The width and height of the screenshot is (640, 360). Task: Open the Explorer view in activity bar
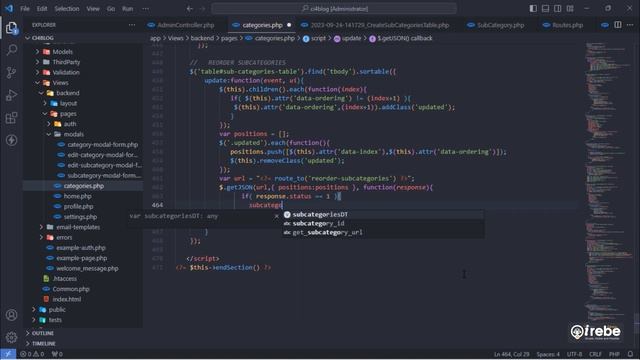pos(11,28)
